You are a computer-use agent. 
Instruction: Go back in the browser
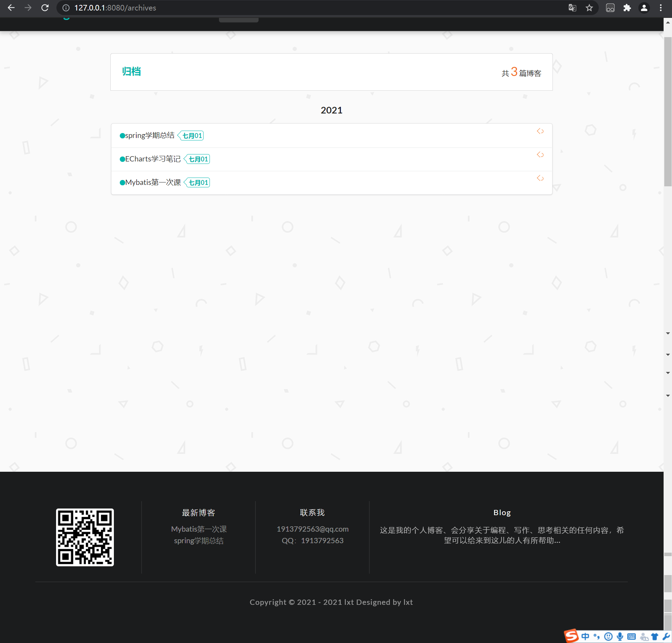tap(11, 8)
